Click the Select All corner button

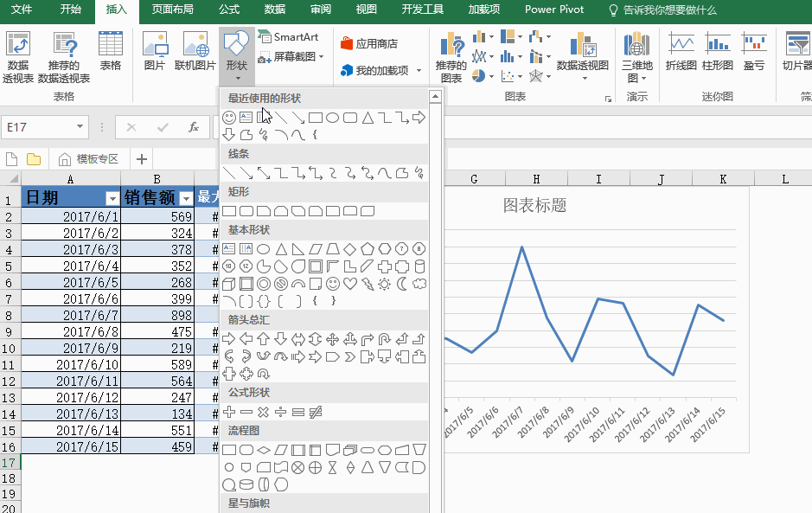pyautogui.click(x=11, y=179)
